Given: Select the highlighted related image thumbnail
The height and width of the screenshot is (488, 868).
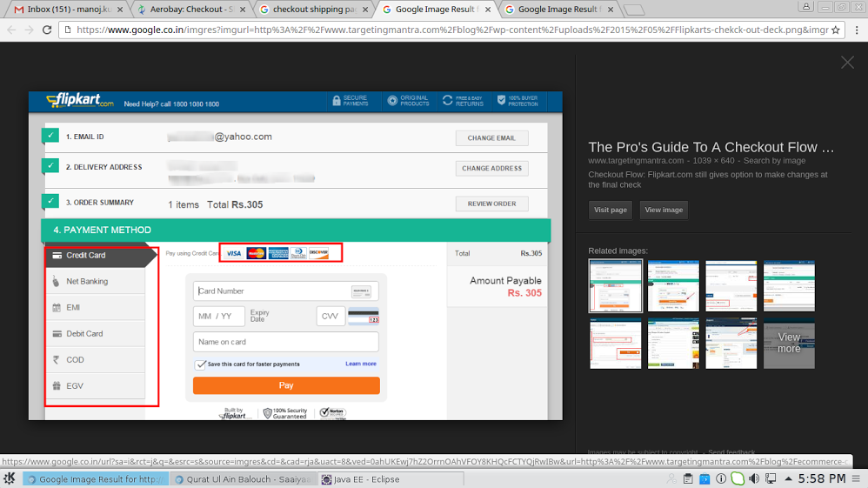Looking at the screenshot, I should tap(616, 286).
